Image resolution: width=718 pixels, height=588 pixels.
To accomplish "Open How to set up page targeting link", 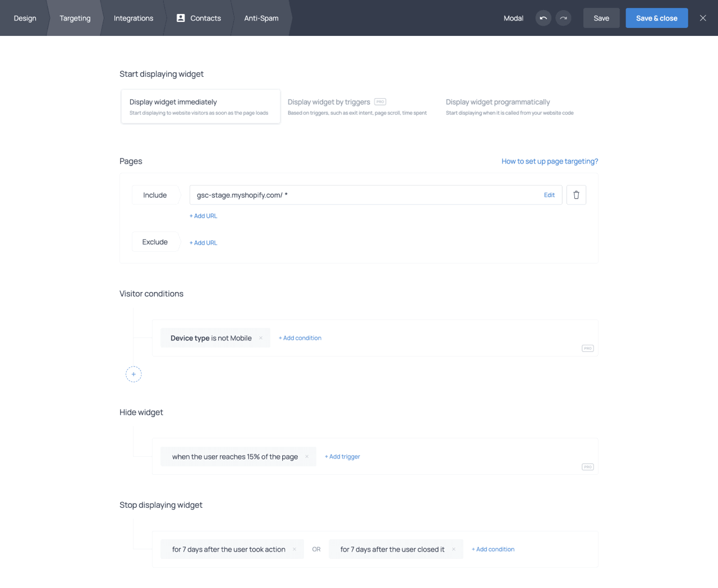I will tap(550, 161).
